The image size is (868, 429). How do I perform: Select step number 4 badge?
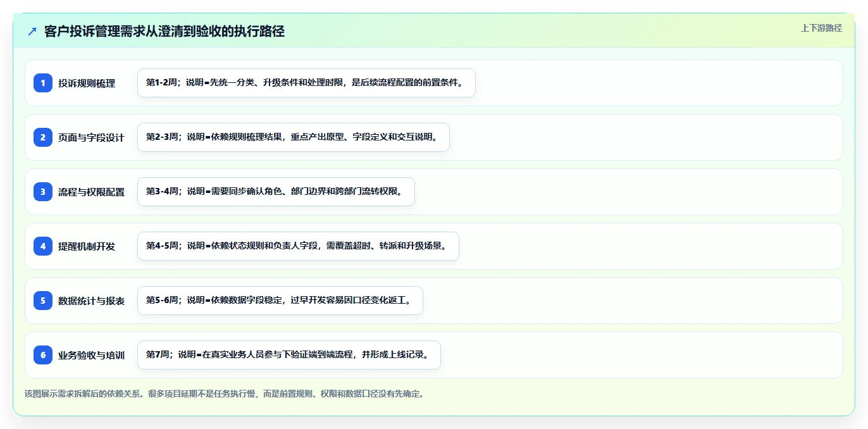tap(43, 246)
